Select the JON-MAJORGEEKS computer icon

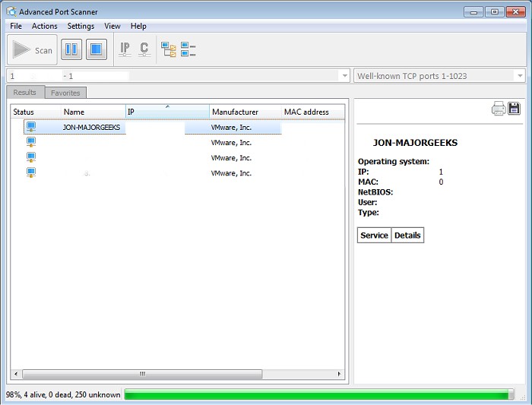click(31, 127)
